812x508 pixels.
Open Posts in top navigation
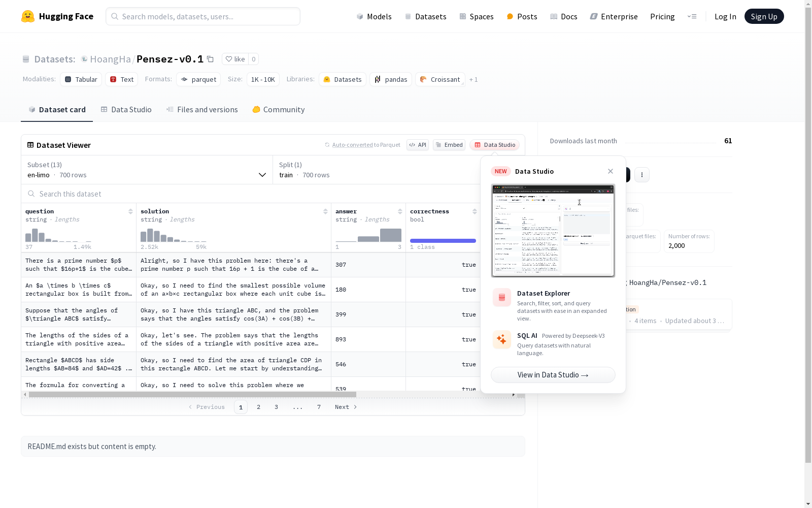[522, 16]
